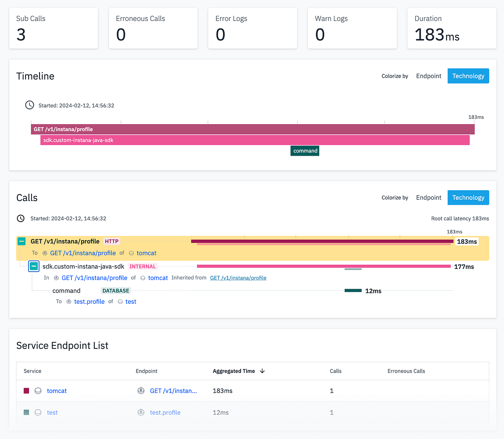Click the service icon beside the test link

(x=121, y=301)
